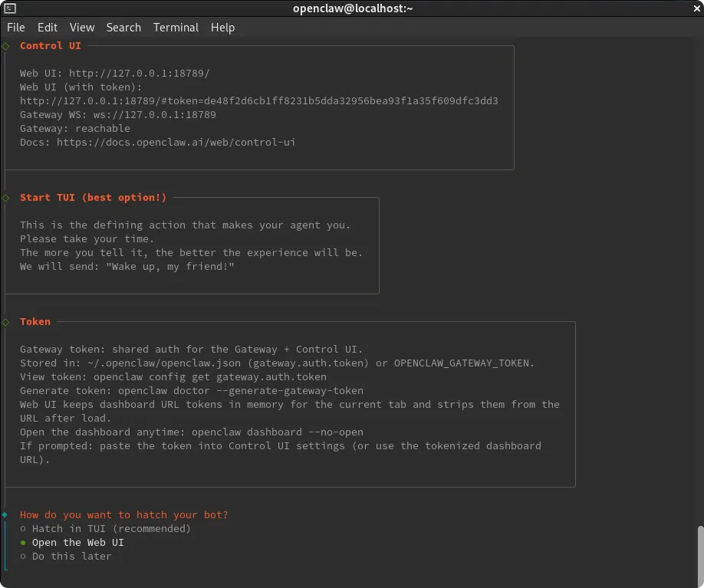Viewport: 704px width, 588px height.
Task: Click the Start TUI (best option!) heading
Action: click(93, 198)
